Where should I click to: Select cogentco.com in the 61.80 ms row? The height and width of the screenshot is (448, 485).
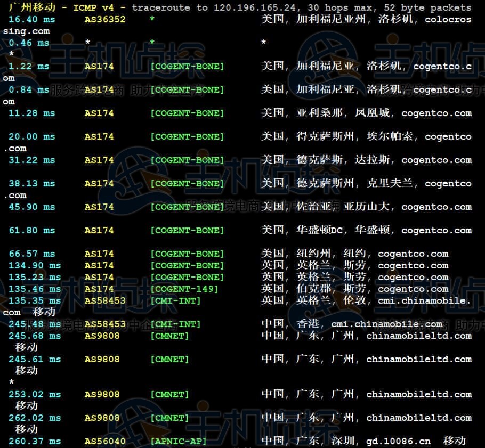tap(436, 231)
